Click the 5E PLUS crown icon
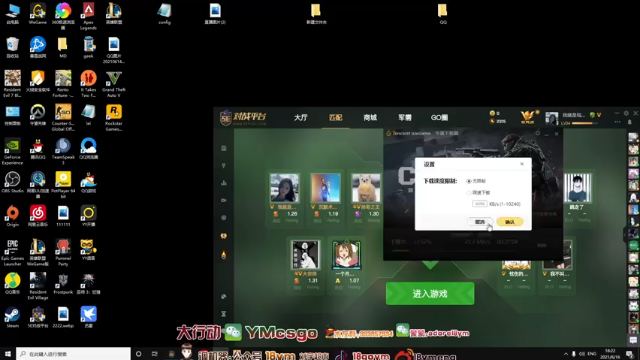Image resolution: width=640 pixels, height=360 pixels. click(x=528, y=117)
